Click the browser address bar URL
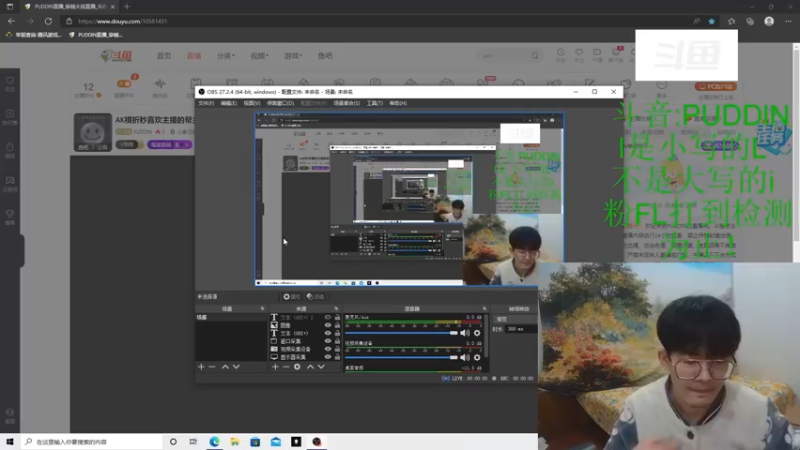The width and height of the screenshot is (800, 450). [x=122, y=21]
